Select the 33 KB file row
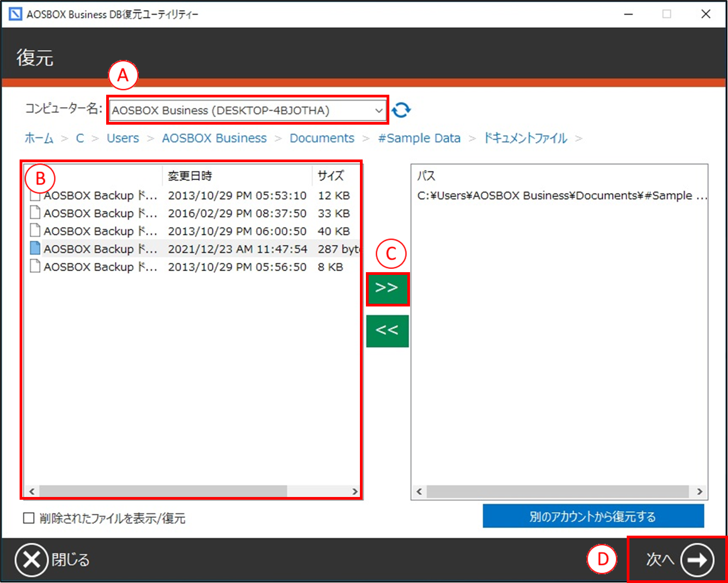 [x=193, y=213]
